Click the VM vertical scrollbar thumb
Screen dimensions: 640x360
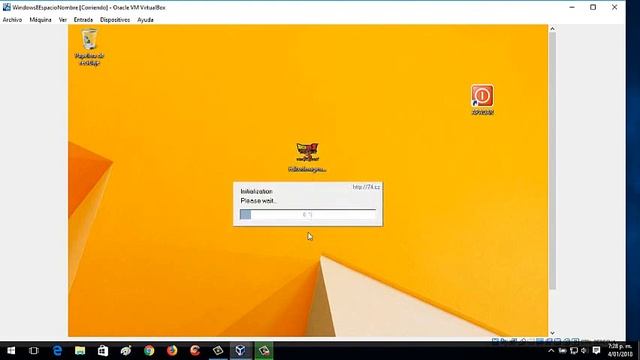click(552, 161)
